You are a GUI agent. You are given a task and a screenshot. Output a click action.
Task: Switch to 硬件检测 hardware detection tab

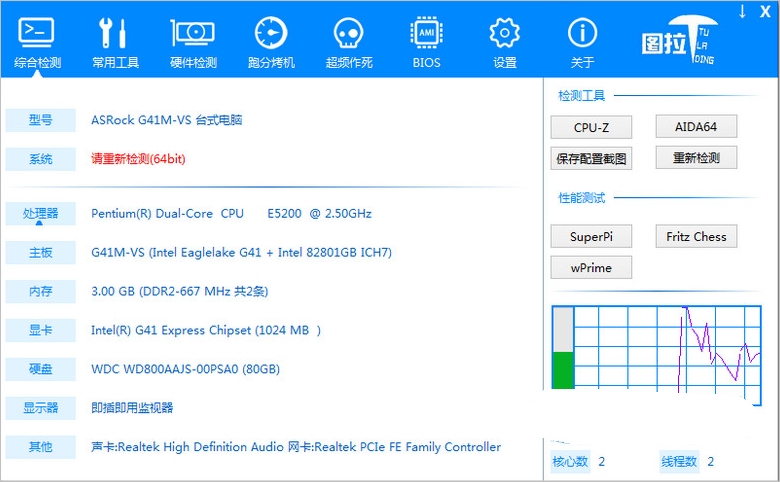pyautogui.click(x=193, y=43)
